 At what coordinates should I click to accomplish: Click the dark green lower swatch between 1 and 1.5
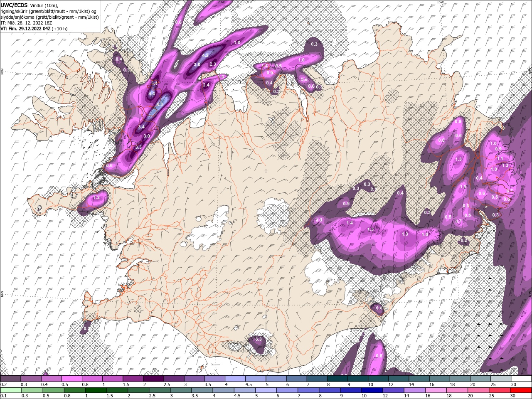tap(96, 390)
